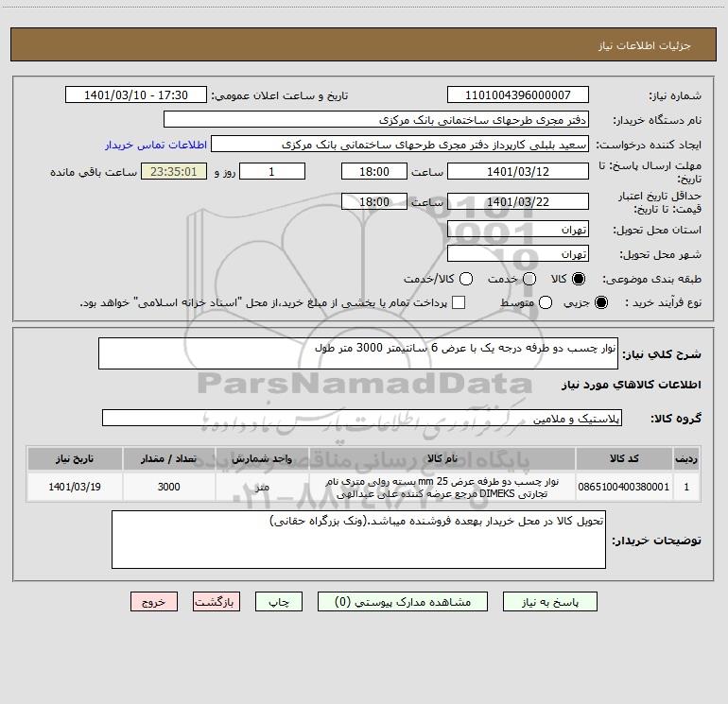Click row number cell 1
The image size is (728, 704).
tap(686, 487)
